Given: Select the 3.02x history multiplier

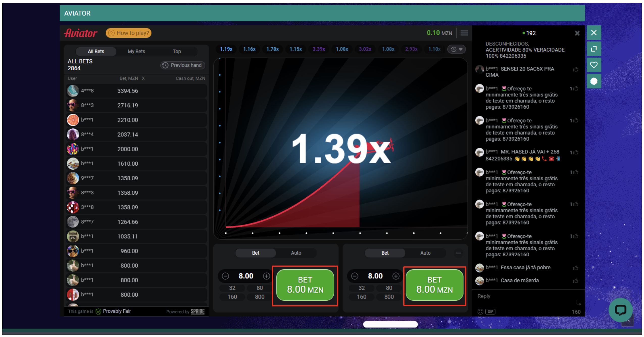Looking at the screenshot, I should (x=365, y=49).
